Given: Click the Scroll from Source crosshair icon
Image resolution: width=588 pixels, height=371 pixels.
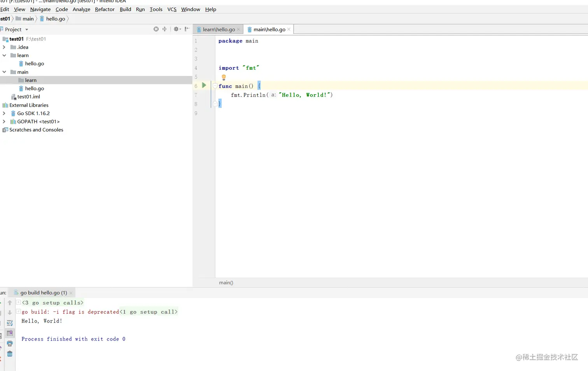Looking at the screenshot, I should click(x=156, y=29).
